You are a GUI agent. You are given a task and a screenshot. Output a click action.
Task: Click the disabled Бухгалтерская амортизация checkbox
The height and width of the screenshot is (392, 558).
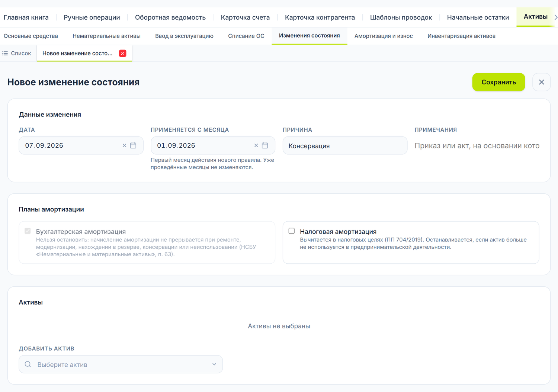point(28,231)
